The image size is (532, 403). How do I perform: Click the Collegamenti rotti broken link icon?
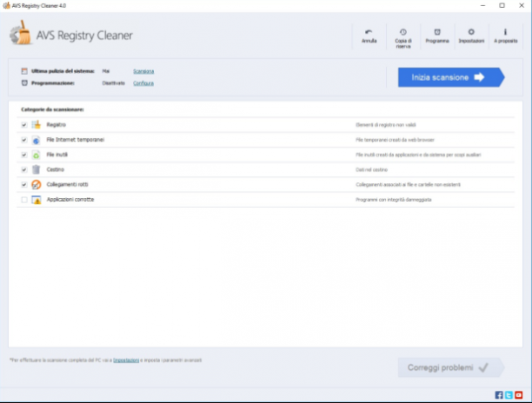pos(37,184)
